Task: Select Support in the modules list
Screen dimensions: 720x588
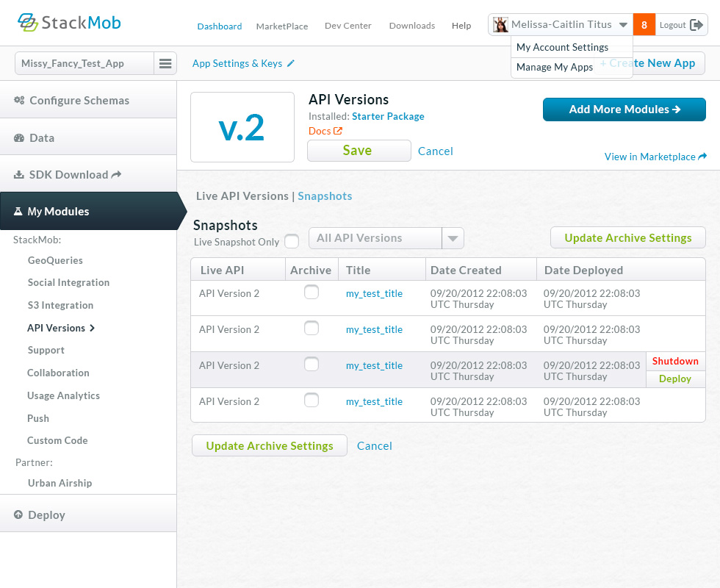Action: point(46,350)
